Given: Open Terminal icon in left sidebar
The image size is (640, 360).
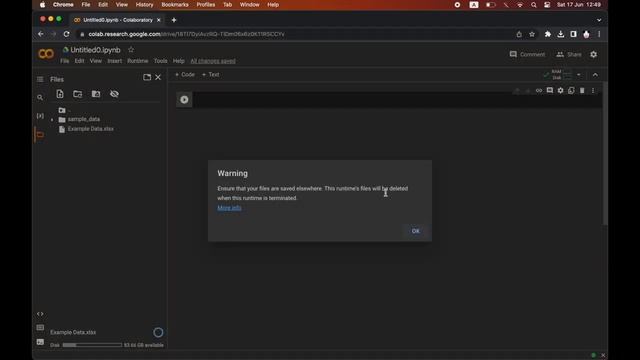Looking at the screenshot, I should coord(40,342).
